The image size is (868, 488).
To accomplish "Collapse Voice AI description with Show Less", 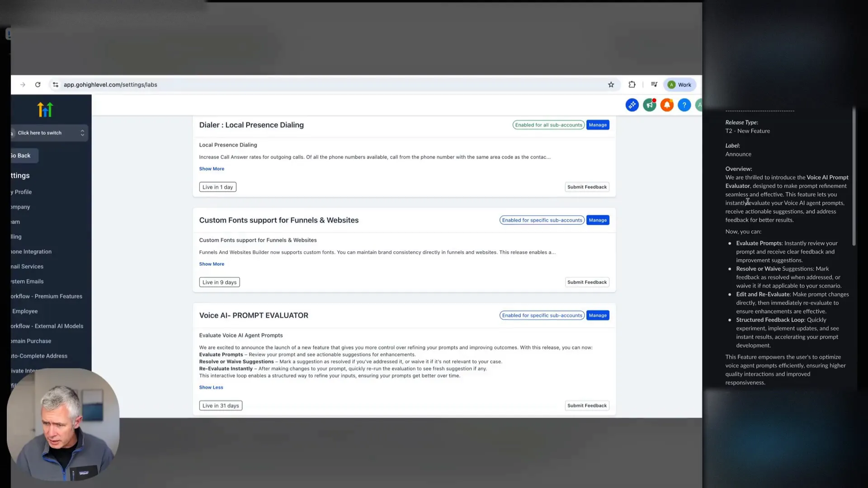I will 211,387.
